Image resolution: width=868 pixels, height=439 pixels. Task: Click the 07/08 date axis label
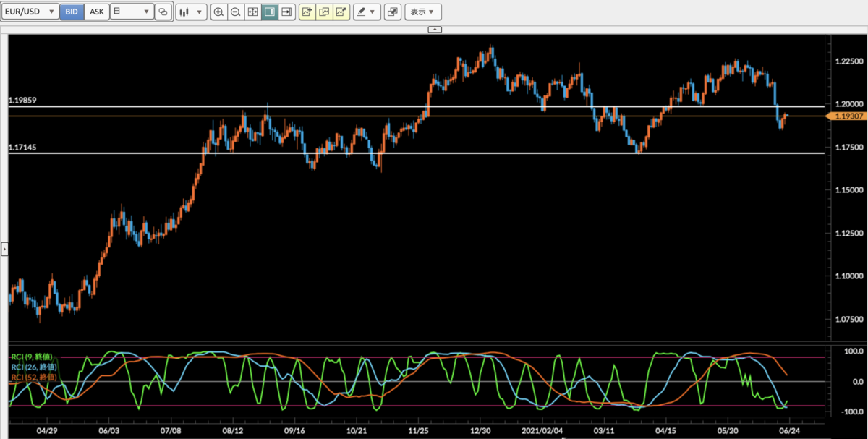click(x=171, y=430)
